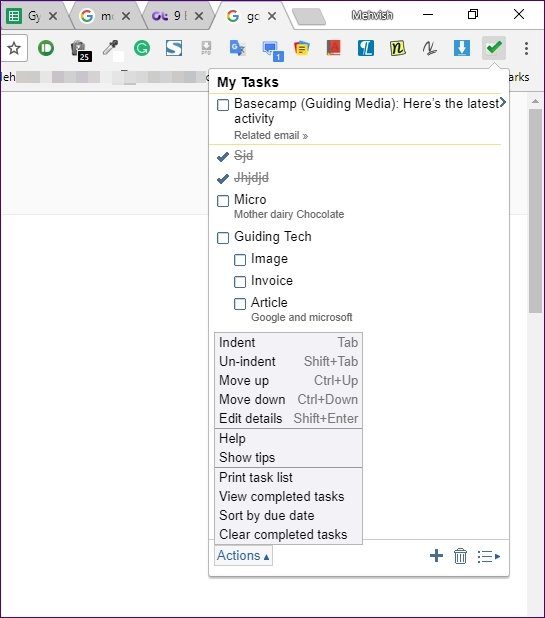The width and height of the screenshot is (545, 618).
Task: Select Edit details in the Actions menu
Action: [x=288, y=418]
